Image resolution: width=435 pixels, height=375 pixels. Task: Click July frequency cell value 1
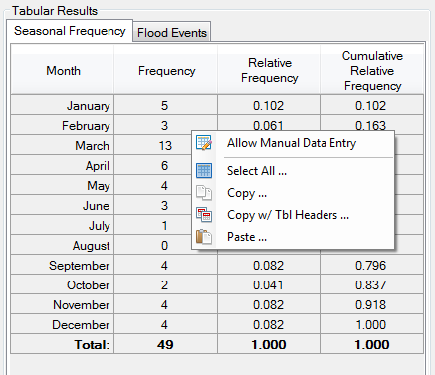coord(164,226)
